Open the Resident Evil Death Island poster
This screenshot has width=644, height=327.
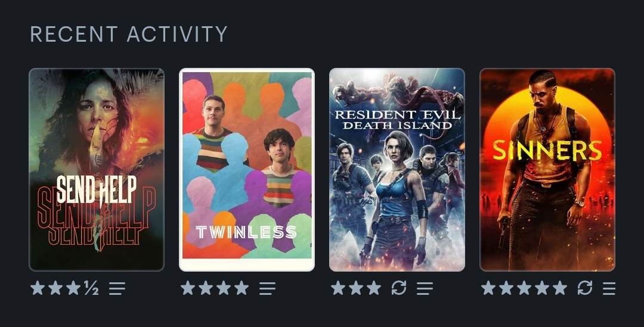click(x=397, y=169)
